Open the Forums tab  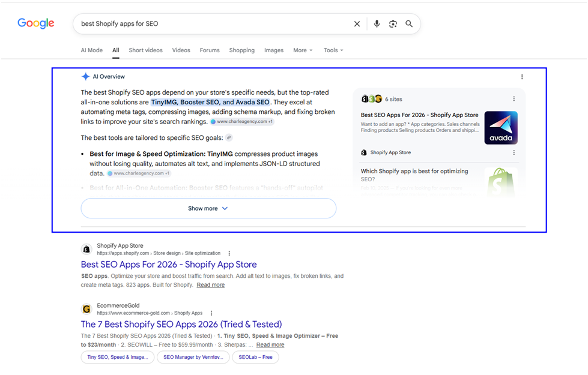point(210,50)
